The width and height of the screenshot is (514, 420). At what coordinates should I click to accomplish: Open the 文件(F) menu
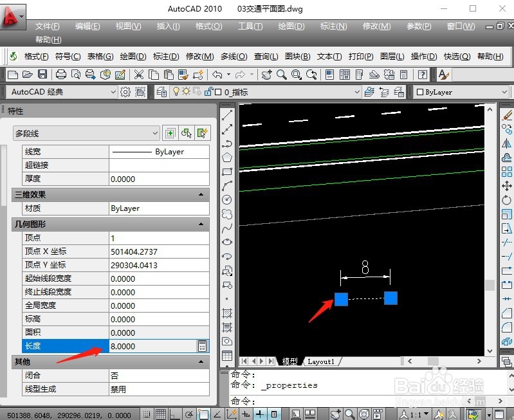coord(47,26)
